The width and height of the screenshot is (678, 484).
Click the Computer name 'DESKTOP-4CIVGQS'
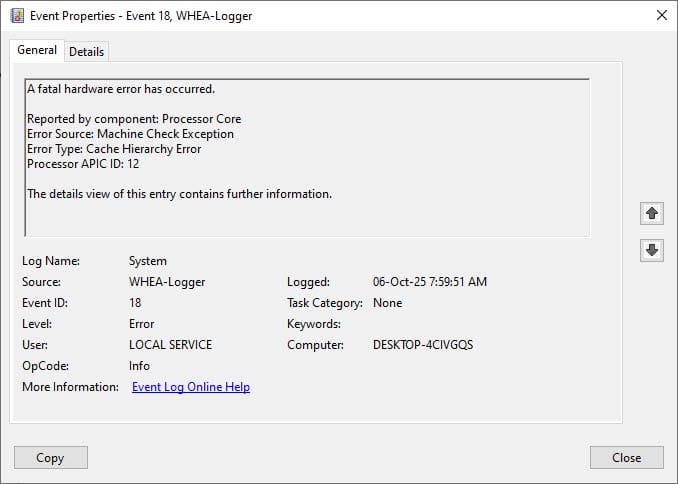click(x=423, y=345)
